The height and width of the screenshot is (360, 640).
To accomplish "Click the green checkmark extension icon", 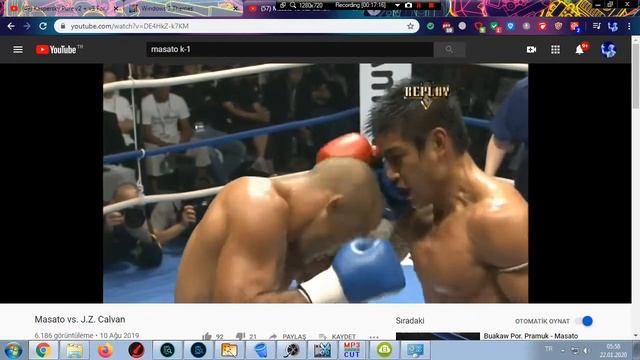I will [x=430, y=26].
